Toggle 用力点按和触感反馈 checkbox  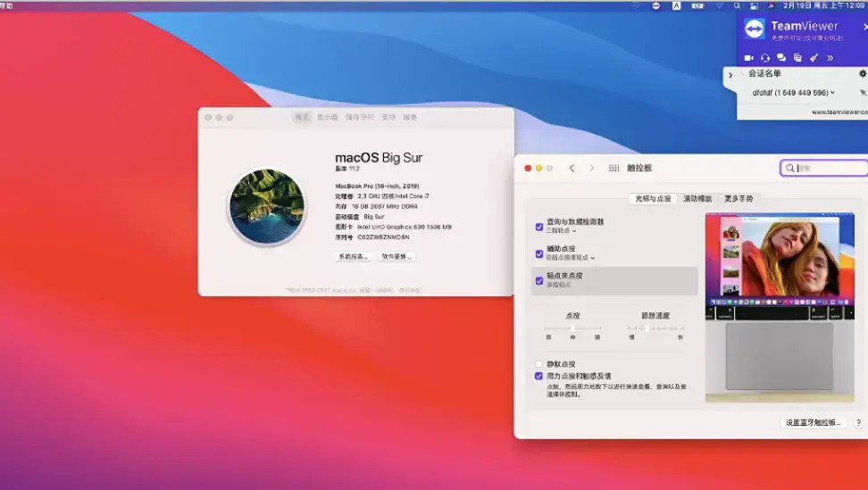click(x=538, y=376)
